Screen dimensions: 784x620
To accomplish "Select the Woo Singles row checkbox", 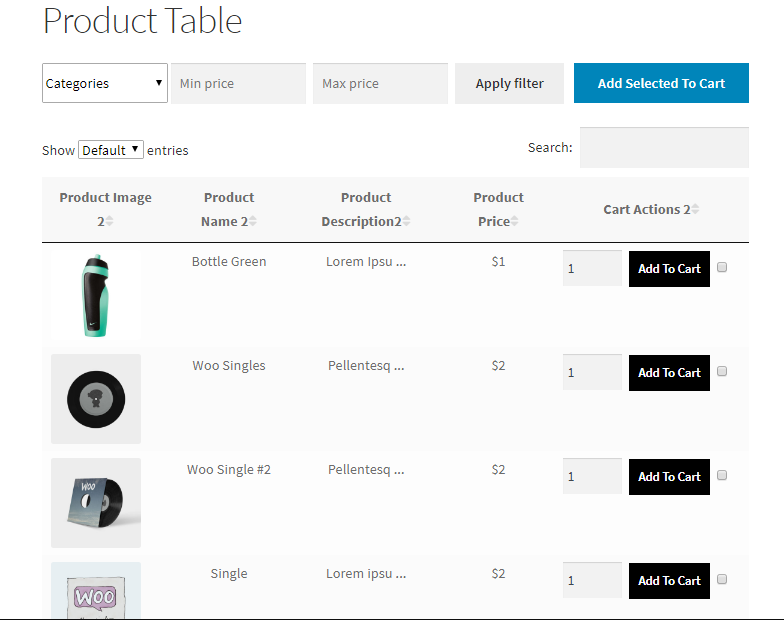I will click(722, 371).
